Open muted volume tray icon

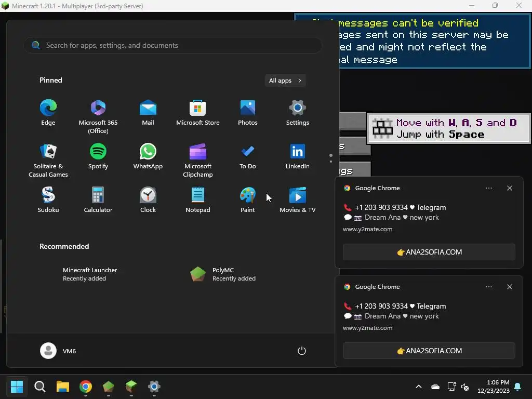pos(465,387)
